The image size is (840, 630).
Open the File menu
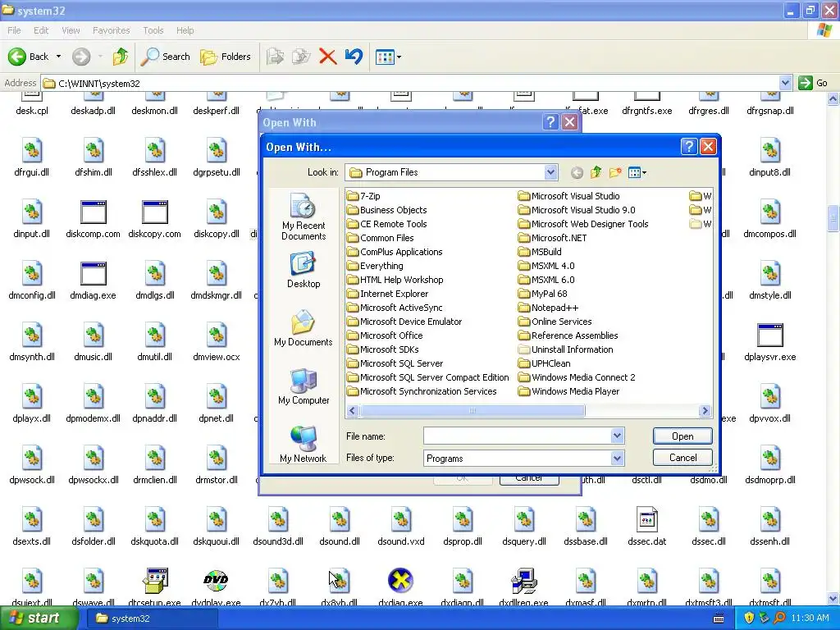[15, 30]
